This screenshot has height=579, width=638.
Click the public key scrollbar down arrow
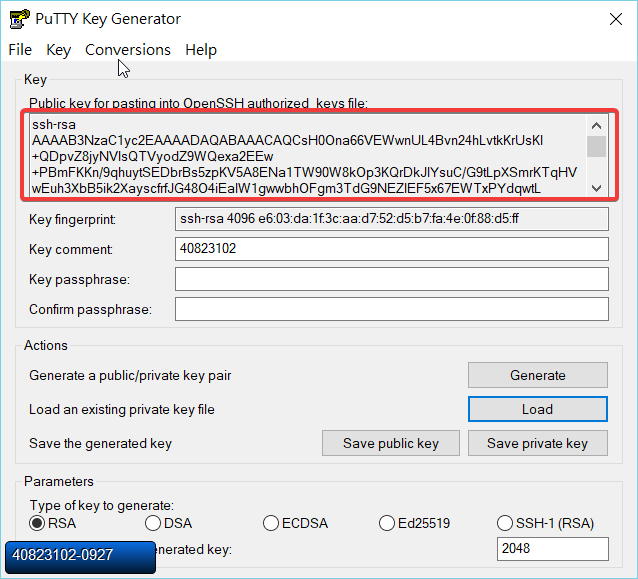(x=596, y=188)
